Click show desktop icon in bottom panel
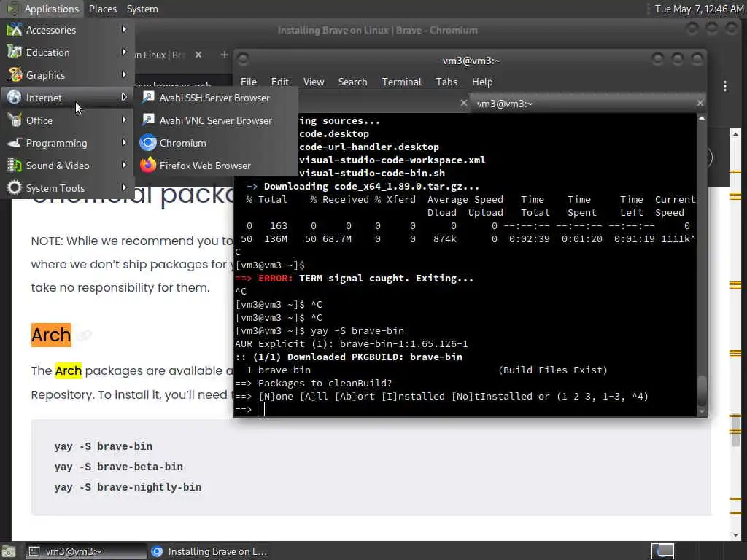The image size is (747, 560). click(x=9, y=551)
